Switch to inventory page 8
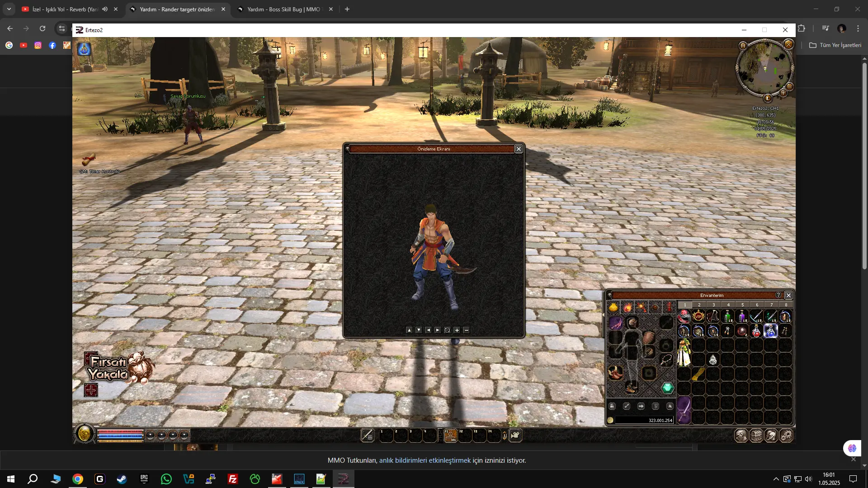868x488 pixels. 786,305
